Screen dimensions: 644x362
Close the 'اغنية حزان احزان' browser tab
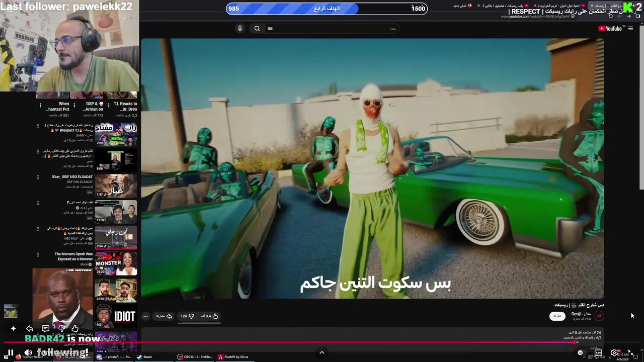536,6
